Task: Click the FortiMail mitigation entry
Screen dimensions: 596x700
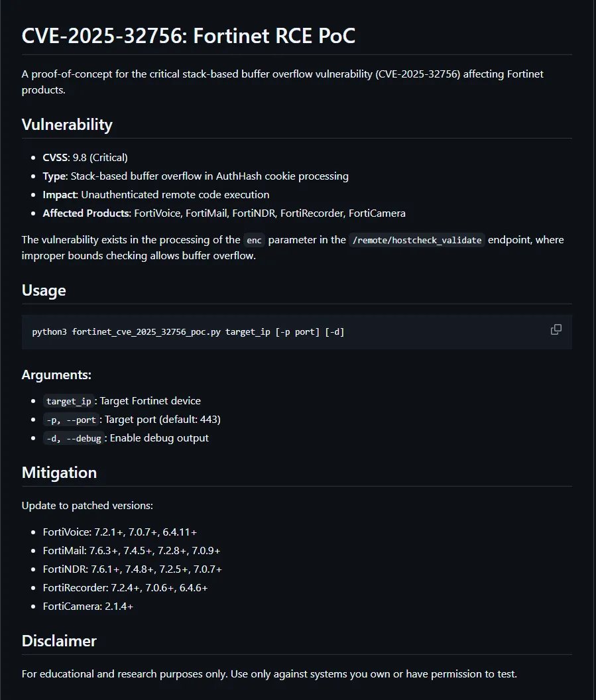Action: tap(131, 550)
